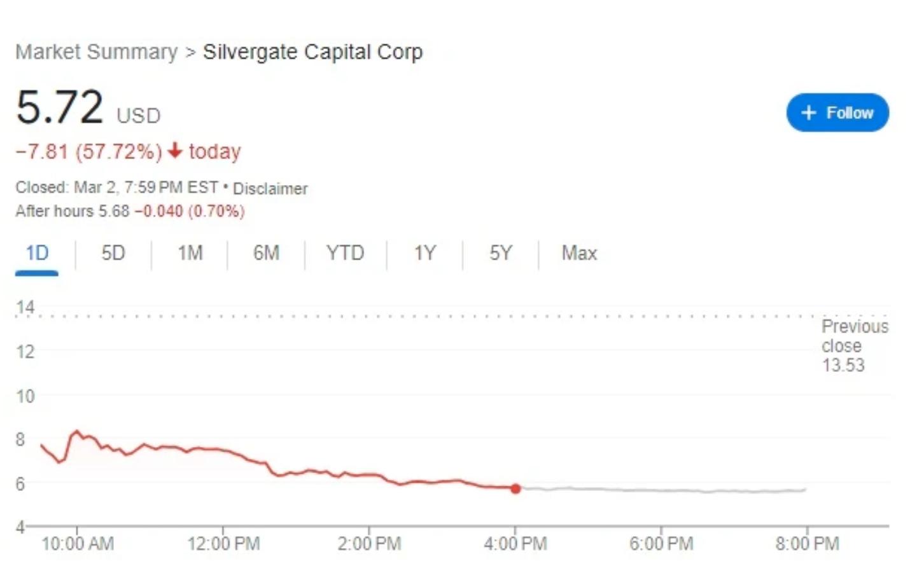The width and height of the screenshot is (924, 571).
Task: Select the 1D time range tab
Action: point(37,253)
